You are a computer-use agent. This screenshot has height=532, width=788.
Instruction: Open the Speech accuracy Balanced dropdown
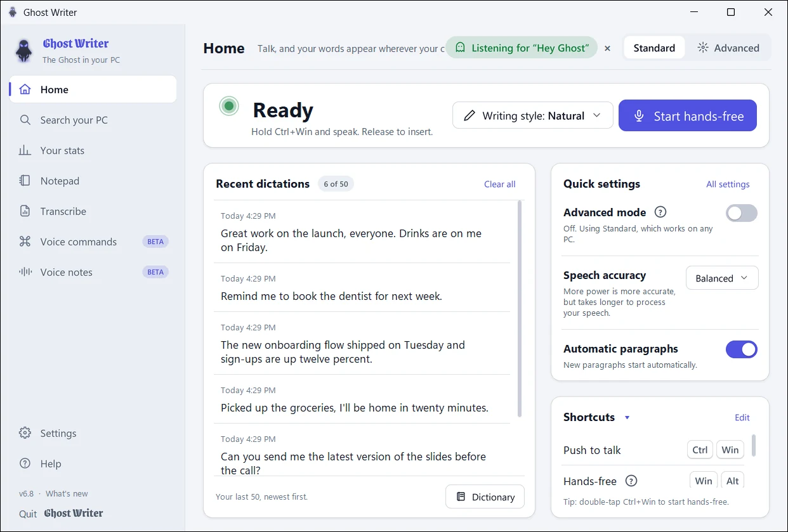pos(722,278)
